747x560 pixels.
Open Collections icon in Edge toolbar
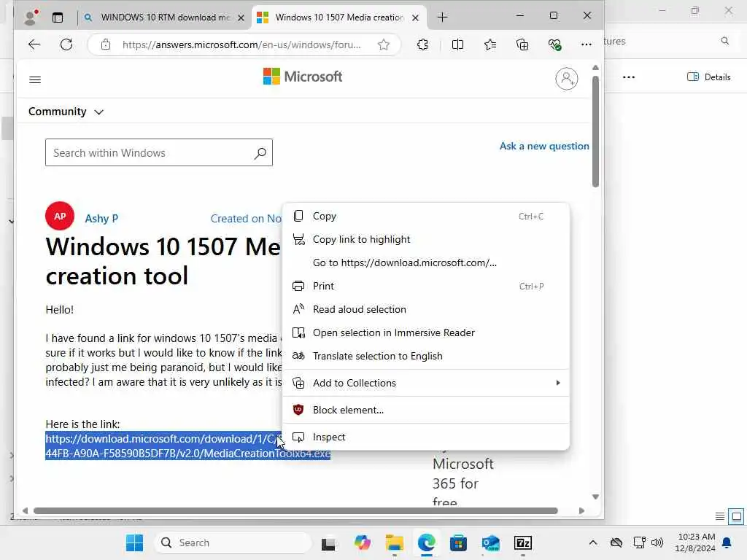(x=522, y=44)
